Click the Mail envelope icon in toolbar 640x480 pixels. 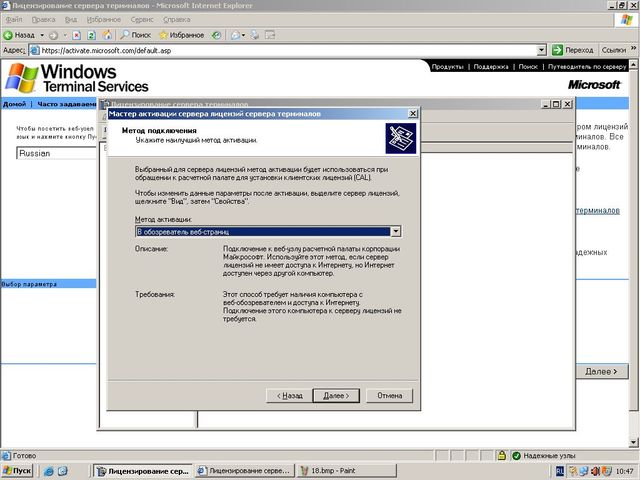click(x=236, y=35)
